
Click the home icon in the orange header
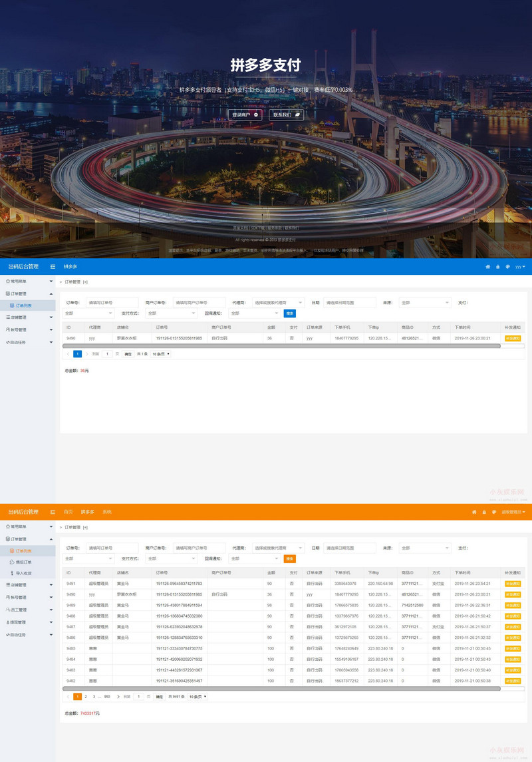click(474, 512)
